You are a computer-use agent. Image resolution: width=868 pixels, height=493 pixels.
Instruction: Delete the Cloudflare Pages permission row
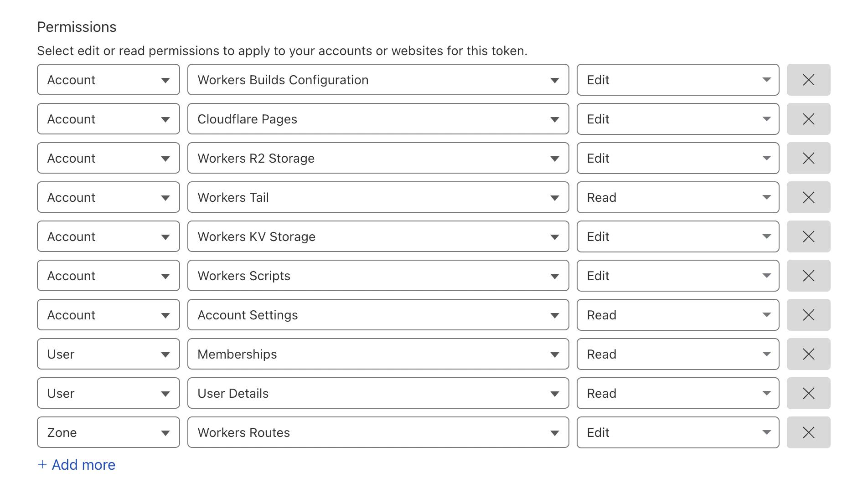808,119
